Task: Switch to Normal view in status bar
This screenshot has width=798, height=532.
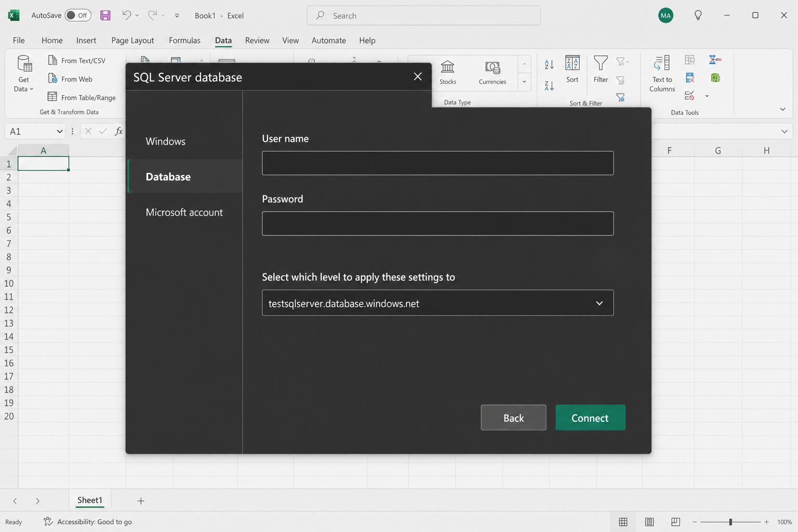Action: click(x=623, y=522)
